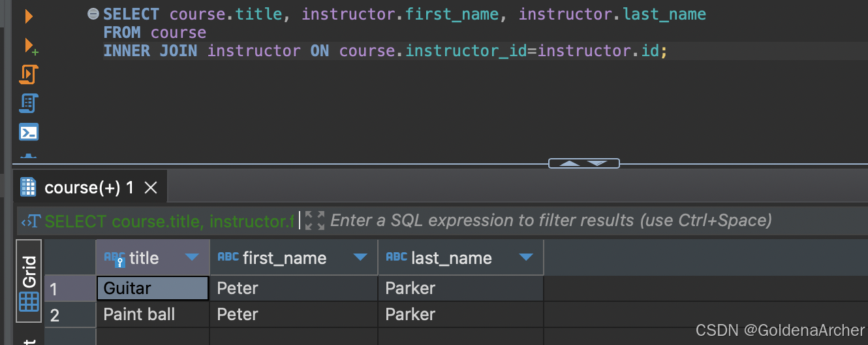Click instructor.last_name in the SELECT line
Image resolution: width=868 pixels, height=345 pixels.
click(612, 14)
